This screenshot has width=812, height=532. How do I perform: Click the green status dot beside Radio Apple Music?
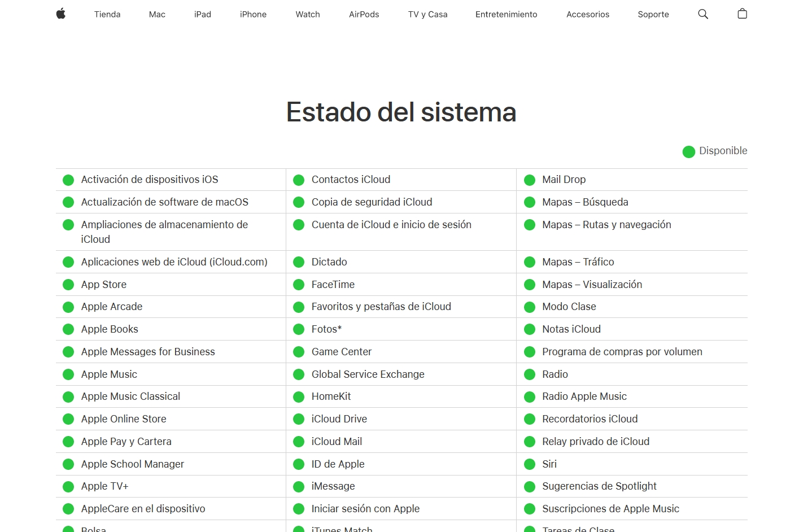point(530,397)
